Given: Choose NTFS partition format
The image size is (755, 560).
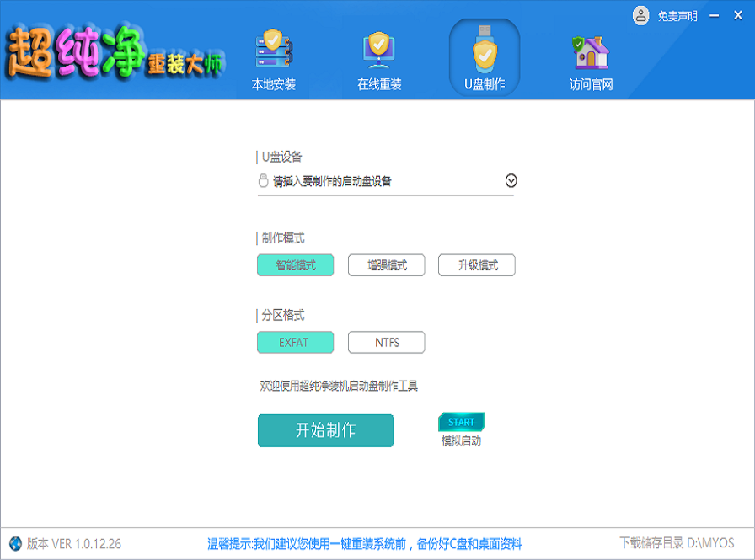Looking at the screenshot, I should [386, 343].
